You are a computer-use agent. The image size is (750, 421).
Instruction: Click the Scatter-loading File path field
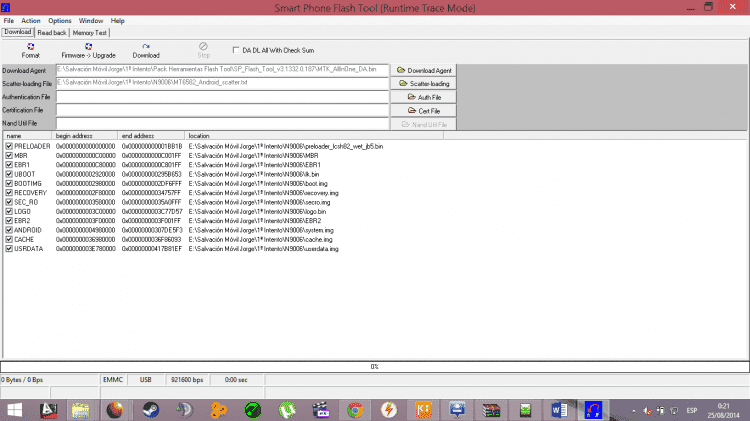pyautogui.click(x=222, y=83)
